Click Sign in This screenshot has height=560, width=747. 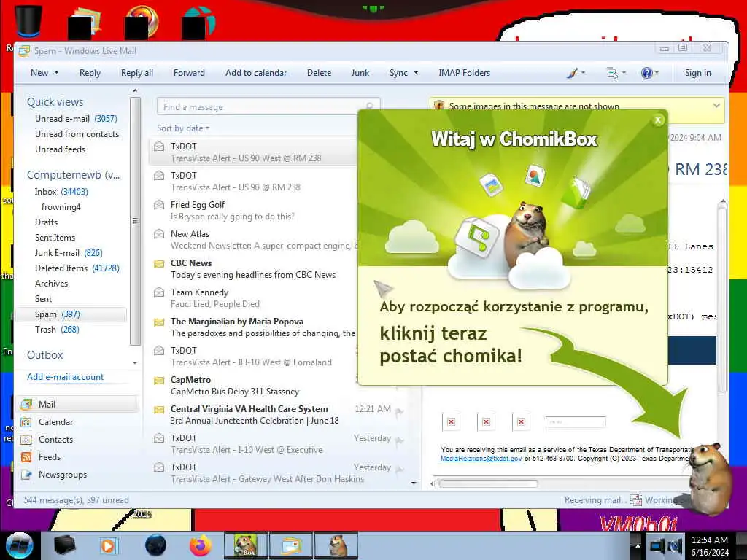697,73
